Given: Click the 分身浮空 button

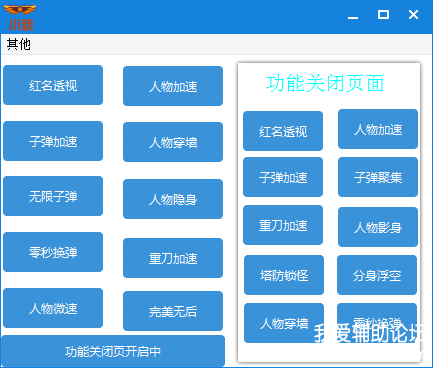Looking at the screenshot, I should pos(377,275).
